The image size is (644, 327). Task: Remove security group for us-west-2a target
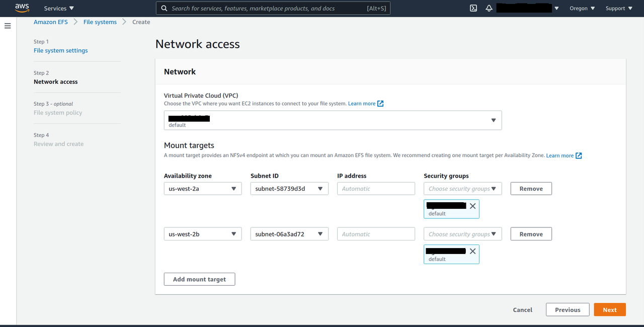pyautogui.click(x=472, y=206)
